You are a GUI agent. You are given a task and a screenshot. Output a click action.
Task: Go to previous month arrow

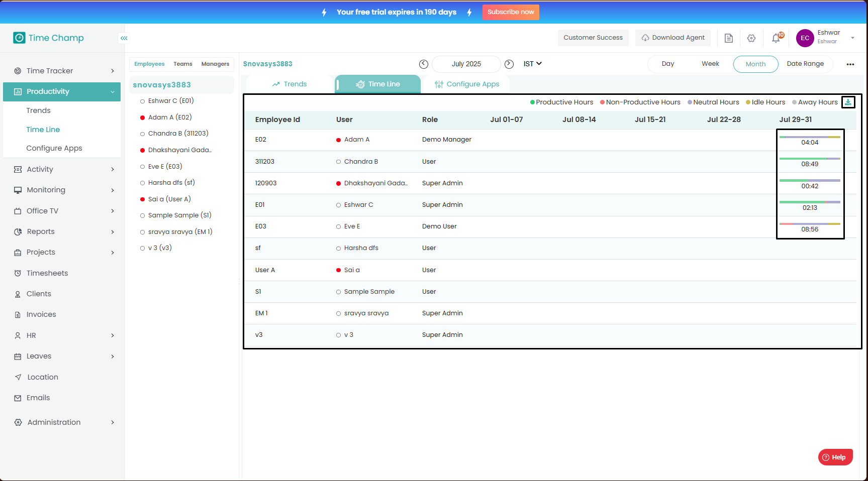(424, 64)
